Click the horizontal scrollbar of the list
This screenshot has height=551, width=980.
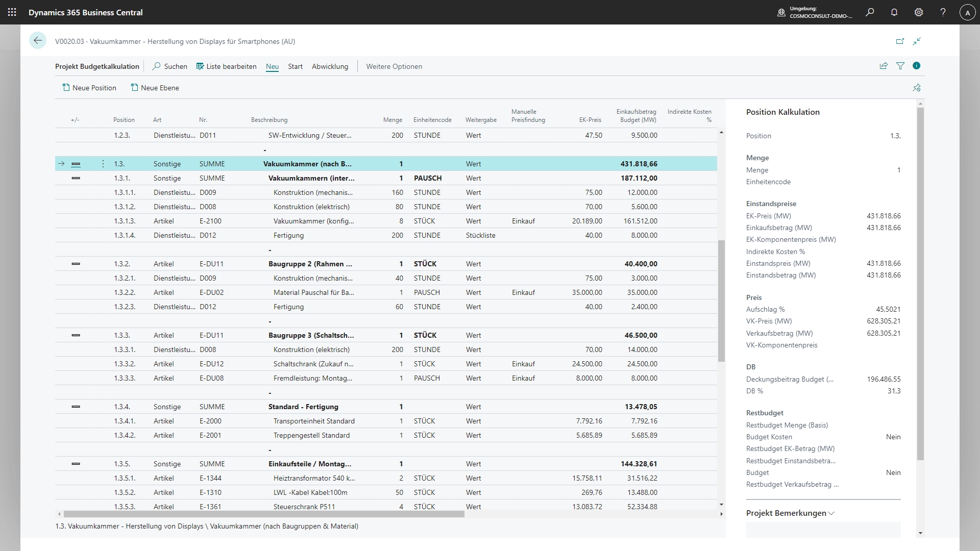pyautogui.click(x=264, y=514)
